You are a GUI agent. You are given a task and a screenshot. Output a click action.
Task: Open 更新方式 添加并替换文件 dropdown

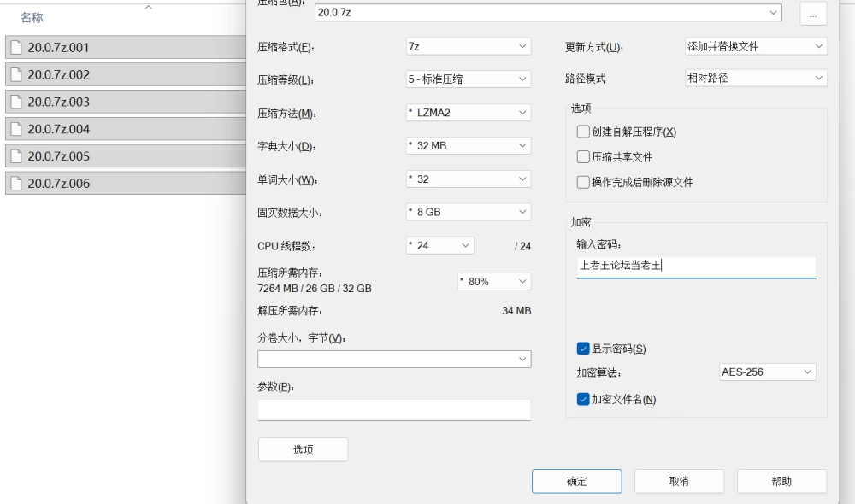point(756,46)
